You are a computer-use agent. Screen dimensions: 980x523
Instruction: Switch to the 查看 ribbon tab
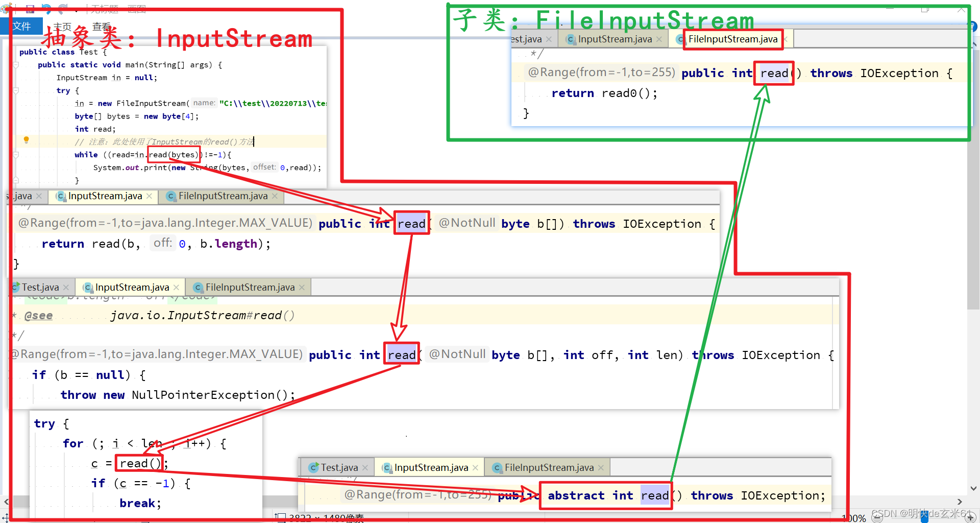tap(102, 27)
